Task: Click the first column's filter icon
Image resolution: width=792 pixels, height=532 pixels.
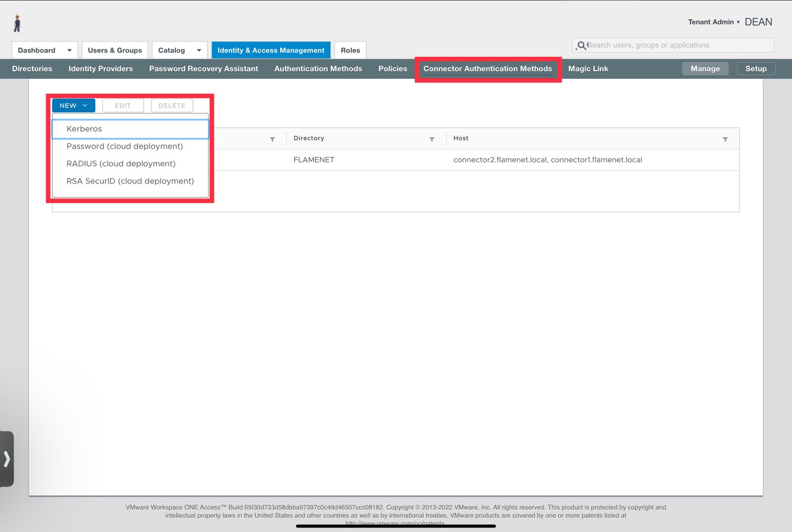Action: tap(272, 140)
